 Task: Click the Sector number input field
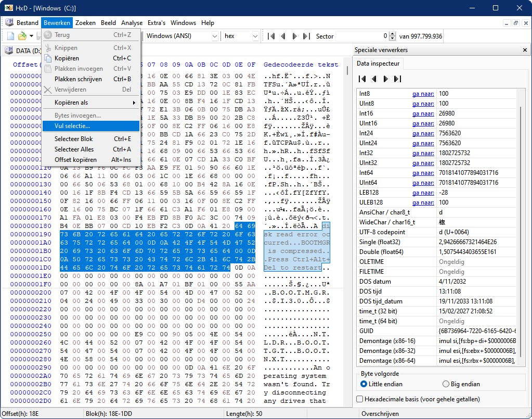click(361, 36)
